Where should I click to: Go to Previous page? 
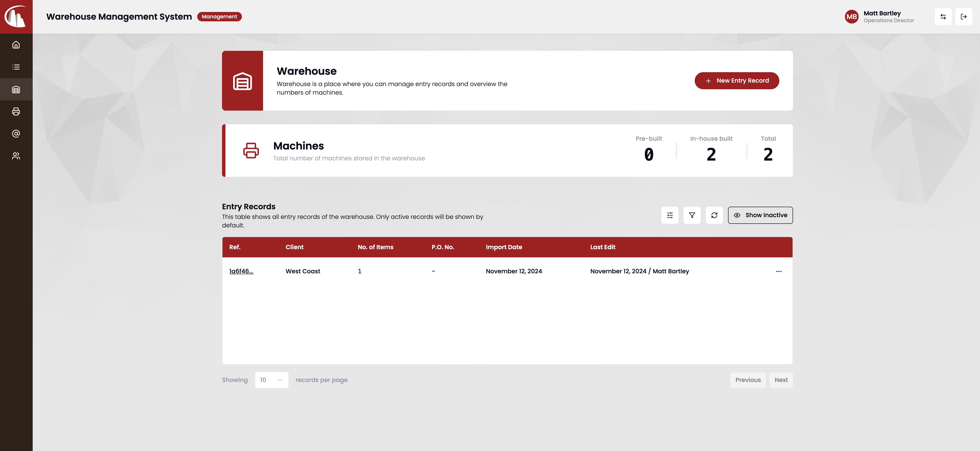pos(748,380)
